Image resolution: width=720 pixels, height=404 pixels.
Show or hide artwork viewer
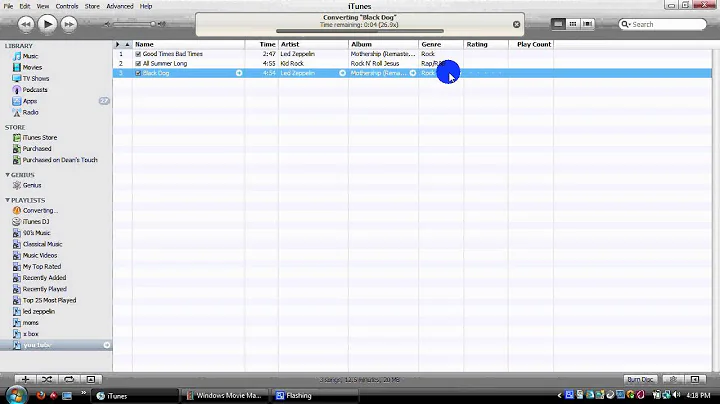pos(91,380)
